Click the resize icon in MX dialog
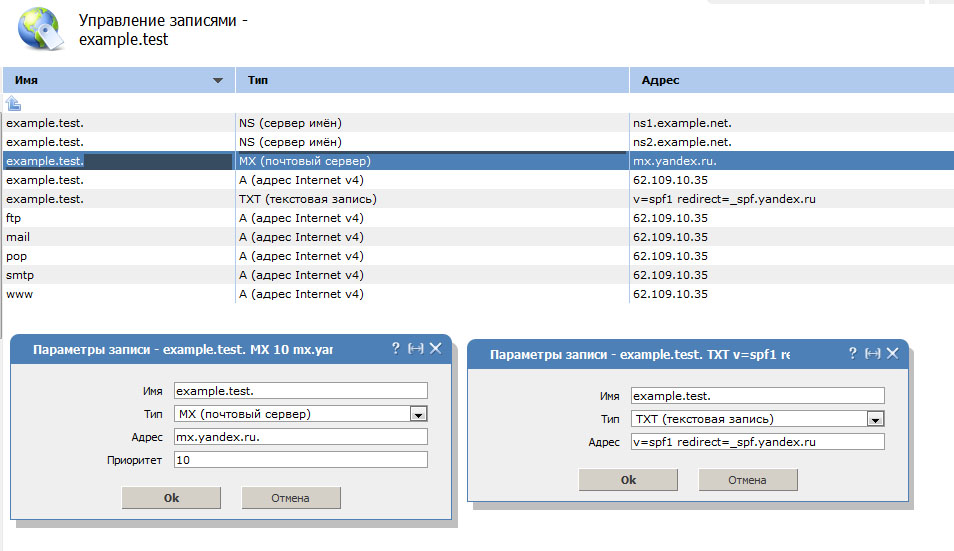Image resolution: width=954 pixels, height=551 pixels. tap(415, 350)
